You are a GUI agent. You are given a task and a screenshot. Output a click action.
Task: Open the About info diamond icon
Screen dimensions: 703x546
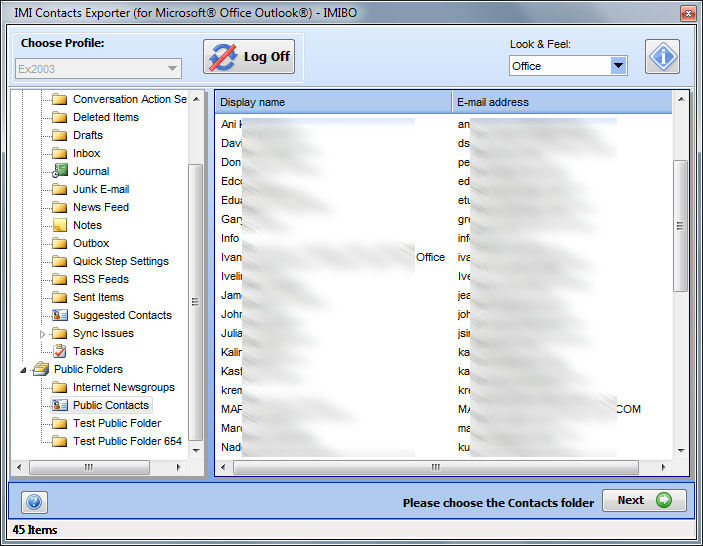click(662, 56)
